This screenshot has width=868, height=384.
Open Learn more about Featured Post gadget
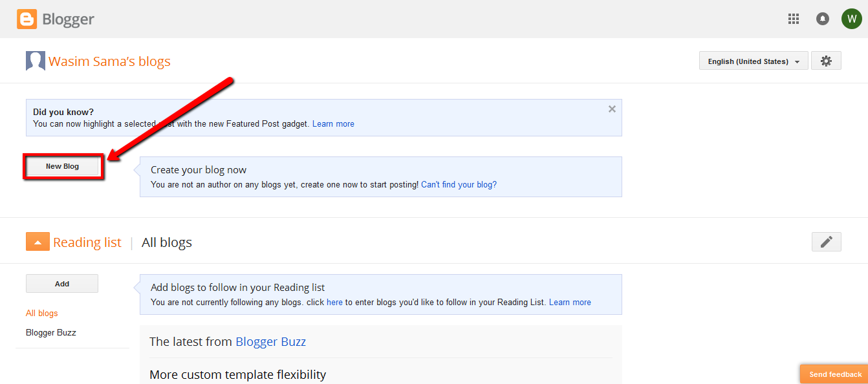333,123
